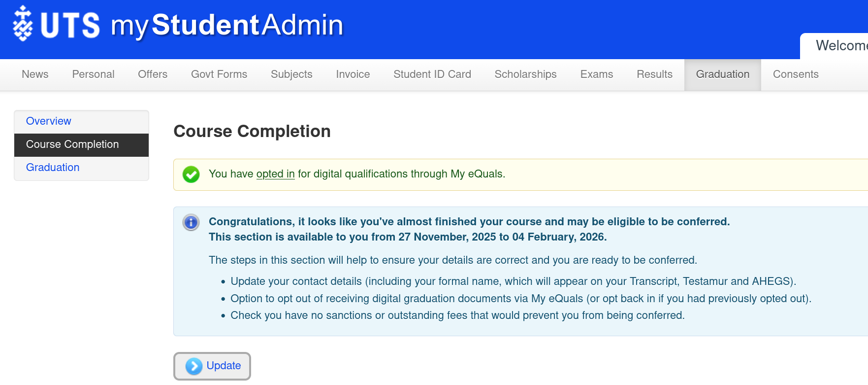This screenshot has width=868, height=385.
Task: Open the Govt Forms tab
Action: coord(219,74)
